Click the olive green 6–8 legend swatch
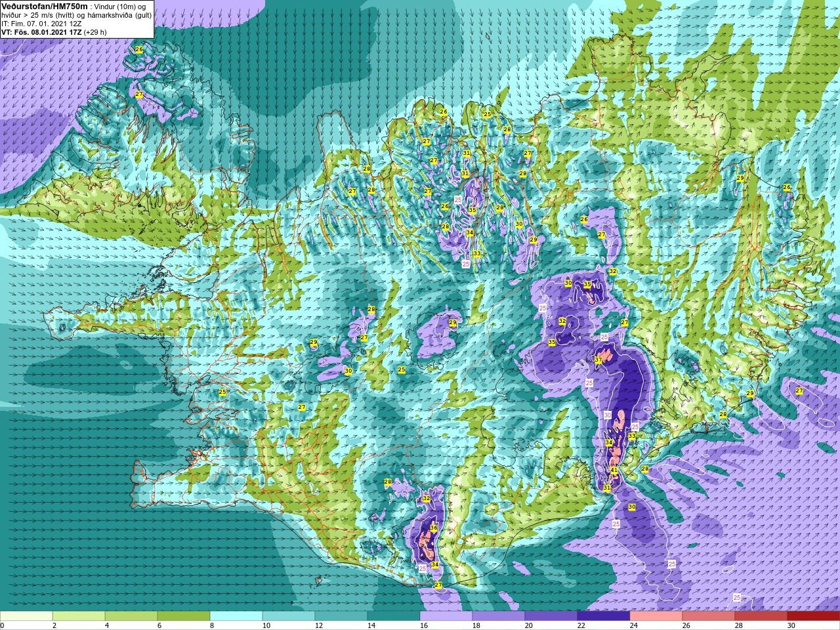The image size is (840, 630). click(184, 616)
